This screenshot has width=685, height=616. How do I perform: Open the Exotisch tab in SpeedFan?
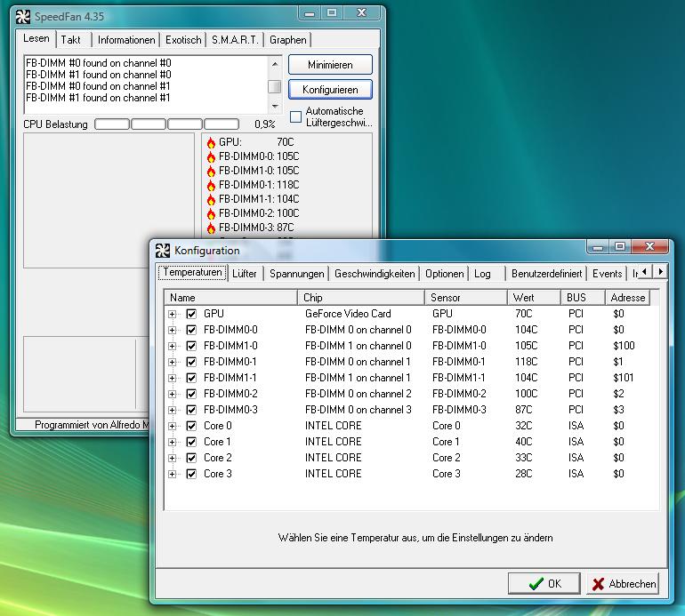point(183,40)
